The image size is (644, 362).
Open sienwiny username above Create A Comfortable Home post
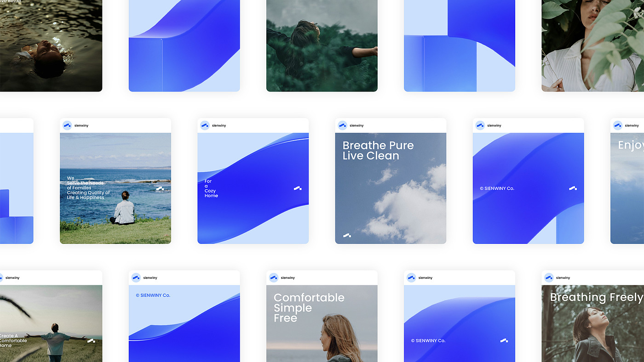point(12,277)
